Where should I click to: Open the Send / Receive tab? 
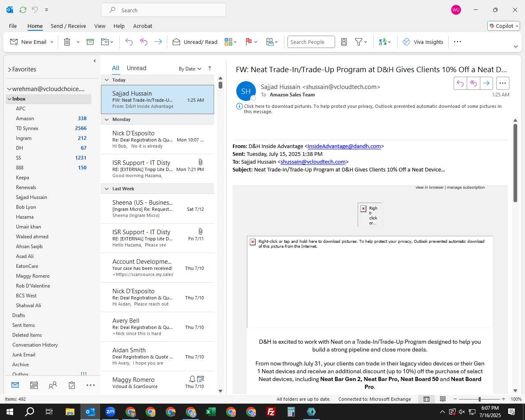(x=68, y=26)
